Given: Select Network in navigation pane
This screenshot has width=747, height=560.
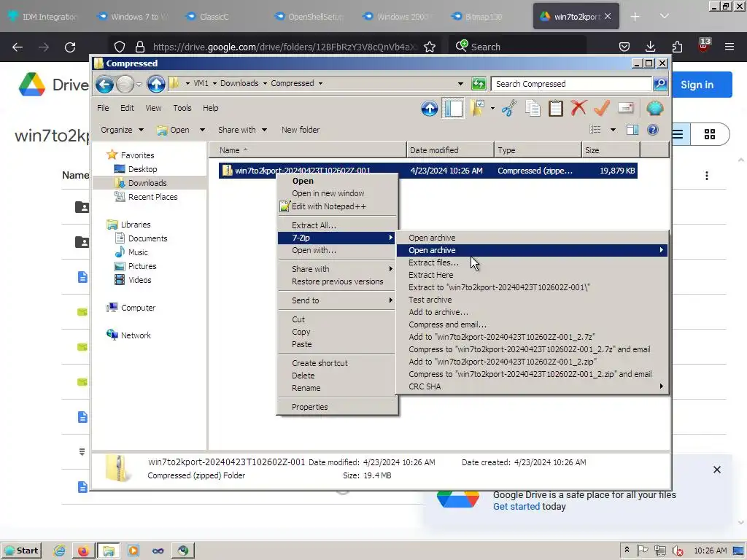Looking at the screenshot, I should [135, 335].
